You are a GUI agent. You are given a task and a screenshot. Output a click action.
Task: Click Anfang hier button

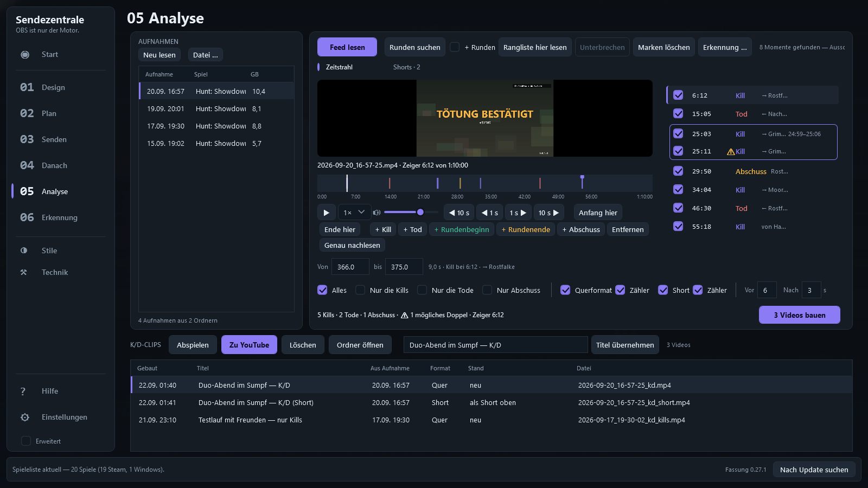pyautogui.click(x=598, y=213)
